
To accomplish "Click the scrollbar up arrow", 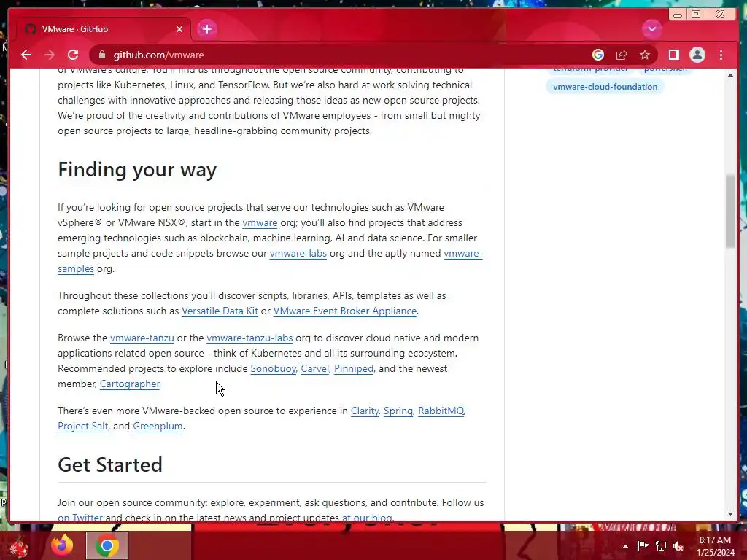I will [730, 75].
